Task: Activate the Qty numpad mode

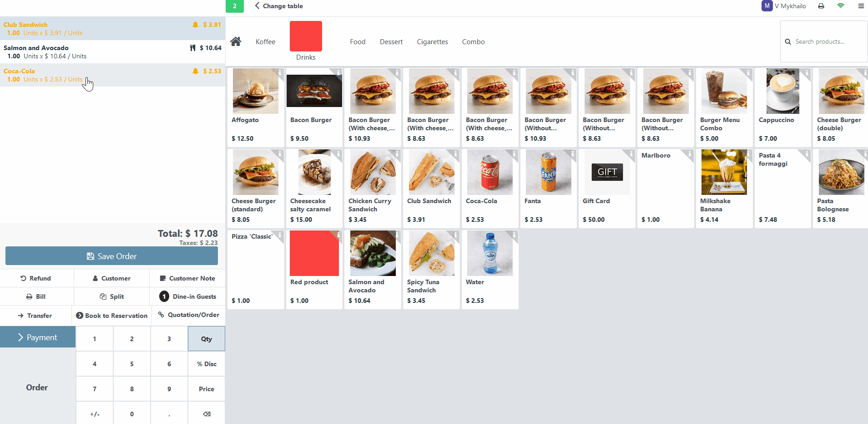Action: tap(207, 339)
